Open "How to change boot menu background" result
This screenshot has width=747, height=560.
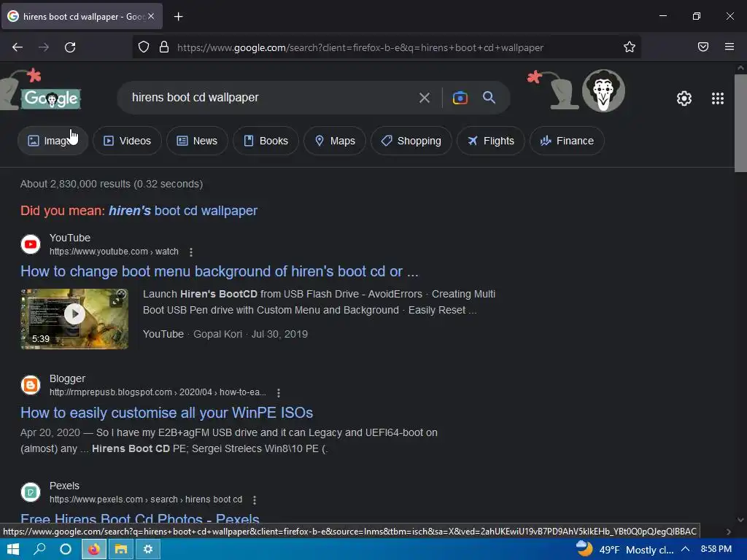[x=219, y=271]
